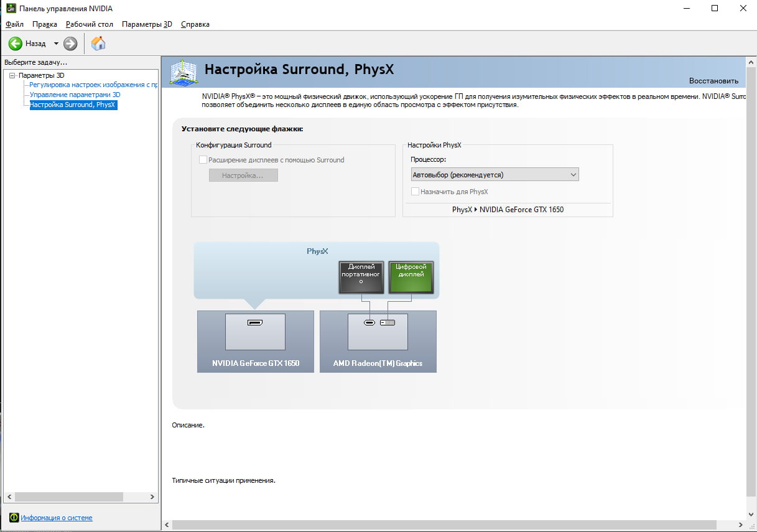
Task: Click the Настройка... button
Action: click(243, 175)
